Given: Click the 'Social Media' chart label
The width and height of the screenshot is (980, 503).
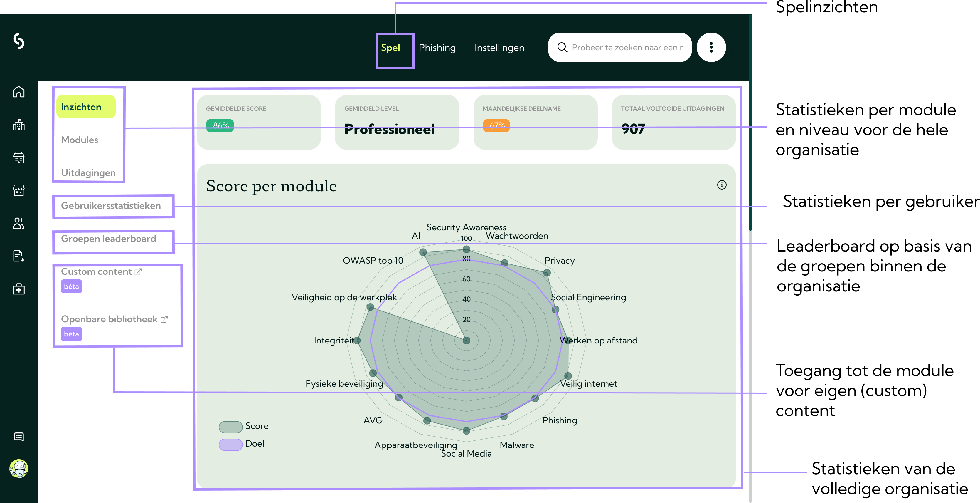Looking at the screenshot, I should (466, 454).
